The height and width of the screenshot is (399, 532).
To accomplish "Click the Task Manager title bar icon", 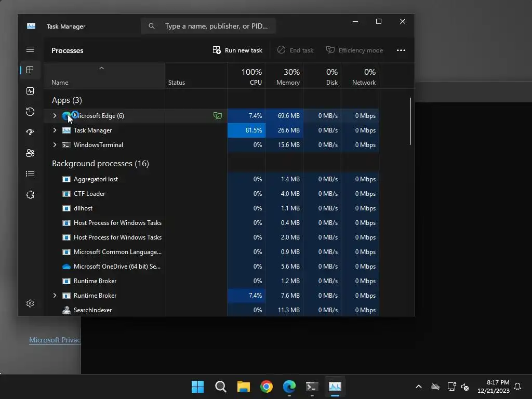I will [31, 26].
